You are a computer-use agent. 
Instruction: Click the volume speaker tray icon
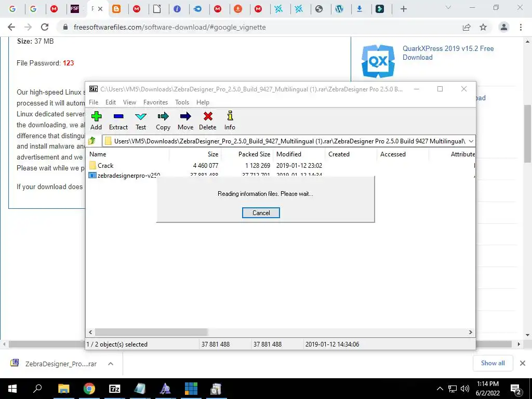(465, 389)
